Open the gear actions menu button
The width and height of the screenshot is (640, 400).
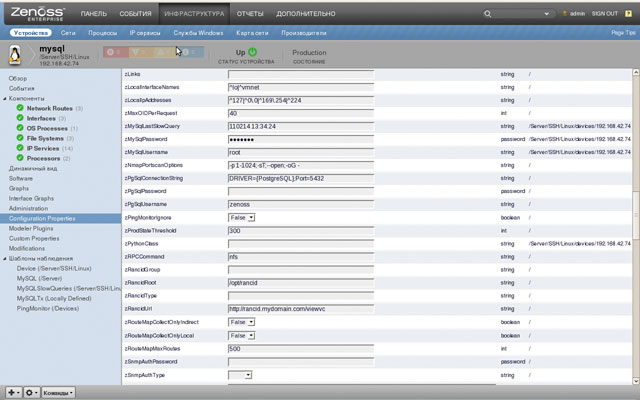pyautogui.click(x=31, y=393)
